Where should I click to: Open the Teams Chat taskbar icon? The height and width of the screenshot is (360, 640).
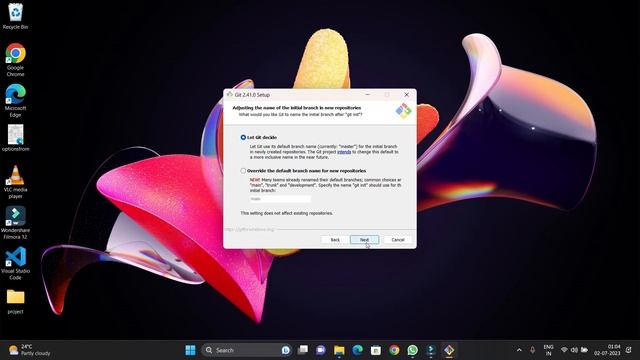[x=321, y=350]
